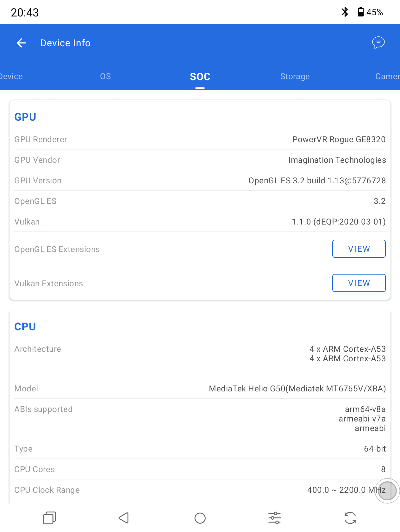The height and width of the screenshot is (532, 400).
Task: Tap the Vulkan 1.1.0 version value
Action: (x=339, y=222)
